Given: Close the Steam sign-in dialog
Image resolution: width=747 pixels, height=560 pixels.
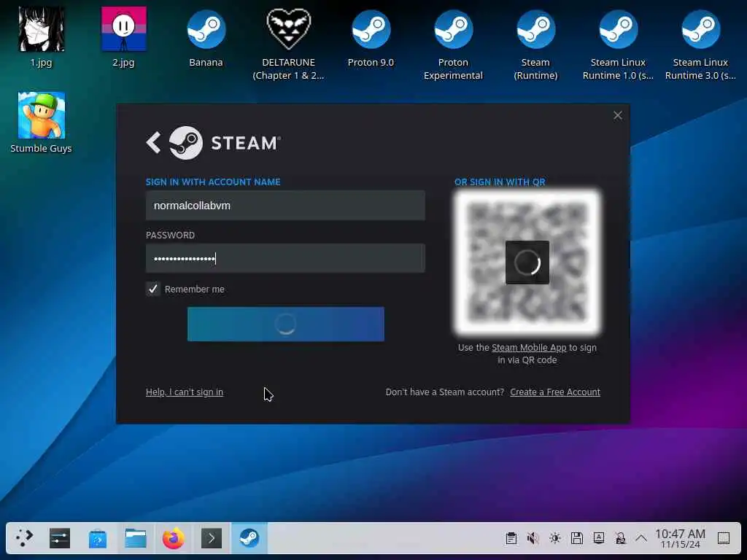Looking at the screenshot, I should click(617, 115).
